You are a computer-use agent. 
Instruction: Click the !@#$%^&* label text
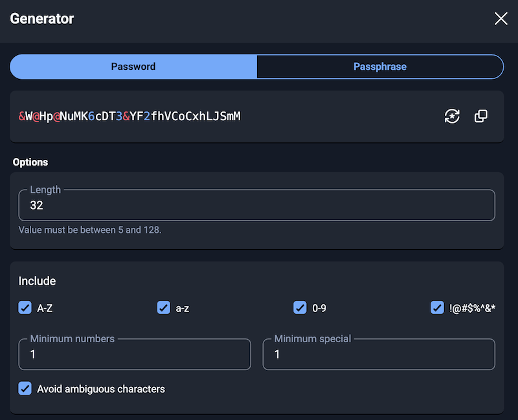pos(472,308)
